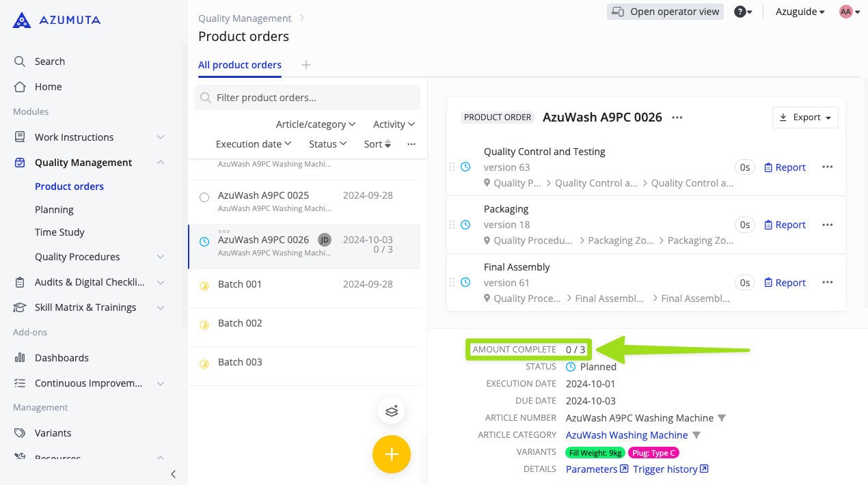868x485 pixels.
Task: Click the Quality Management breadcrumb
Action: [244, 18]
